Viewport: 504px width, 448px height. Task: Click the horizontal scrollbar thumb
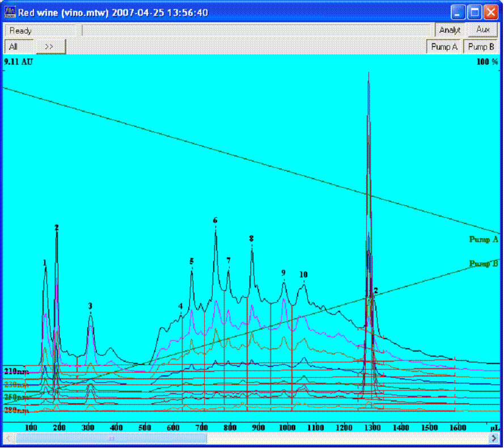point(111,438)
